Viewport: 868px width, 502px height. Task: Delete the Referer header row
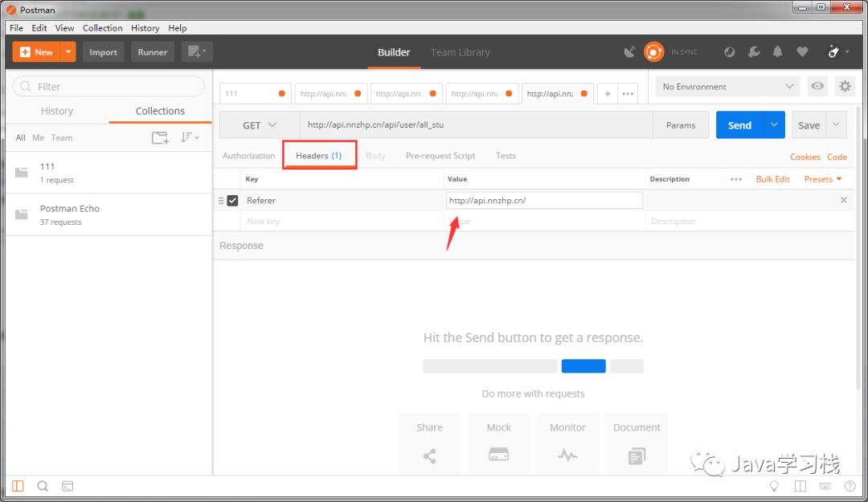point(843,200)
